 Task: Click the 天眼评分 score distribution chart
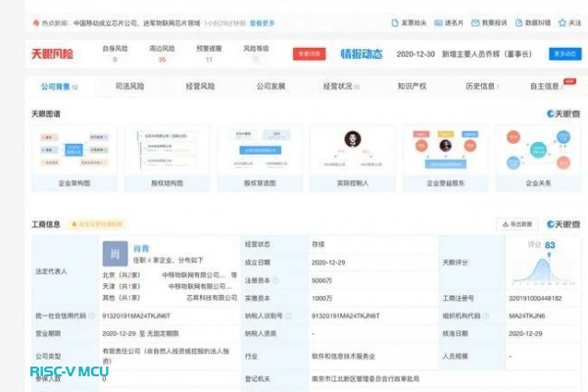(x=544, y=270)
